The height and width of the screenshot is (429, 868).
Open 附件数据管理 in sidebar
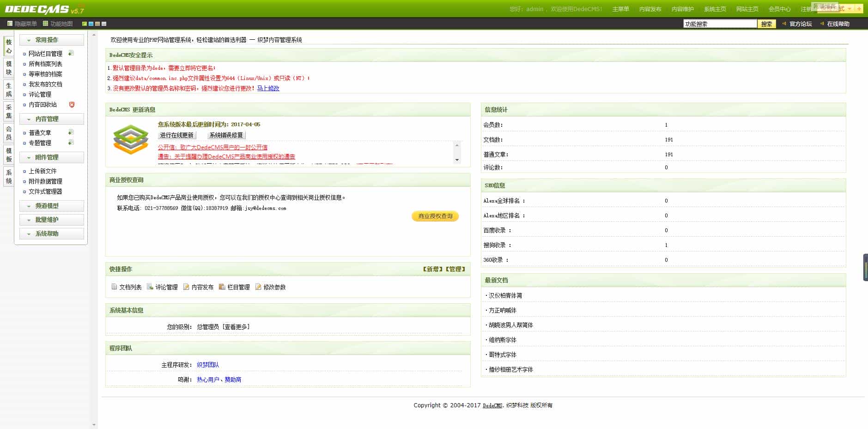(45, 181)
